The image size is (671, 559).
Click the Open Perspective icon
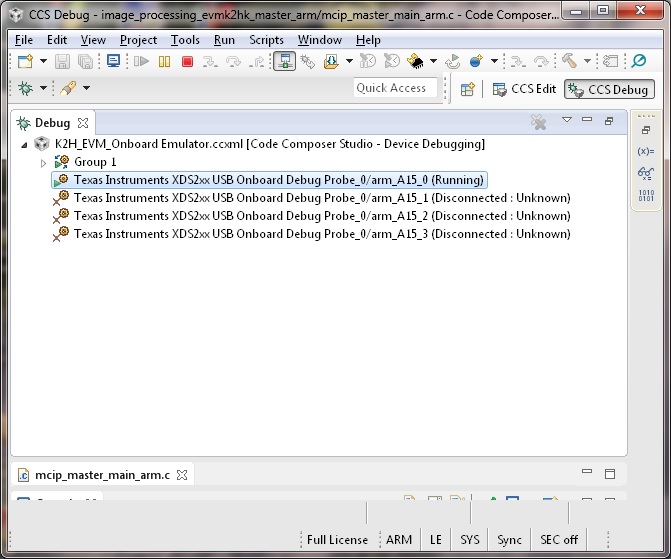467,89
